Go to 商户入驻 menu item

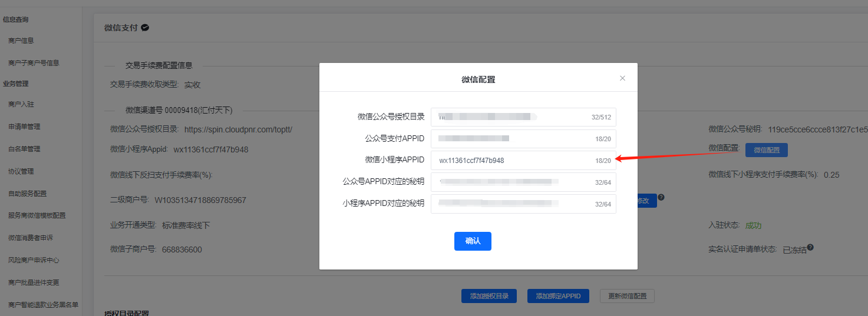click(21, 104)
